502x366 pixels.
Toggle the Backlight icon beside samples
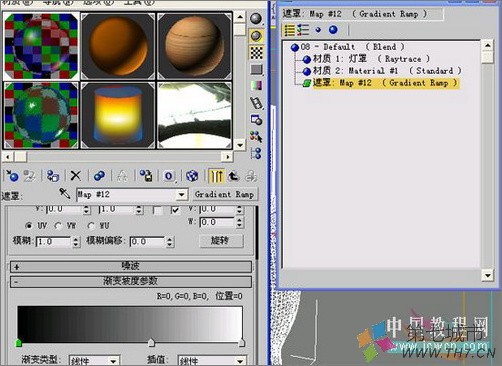pos(256,36)
